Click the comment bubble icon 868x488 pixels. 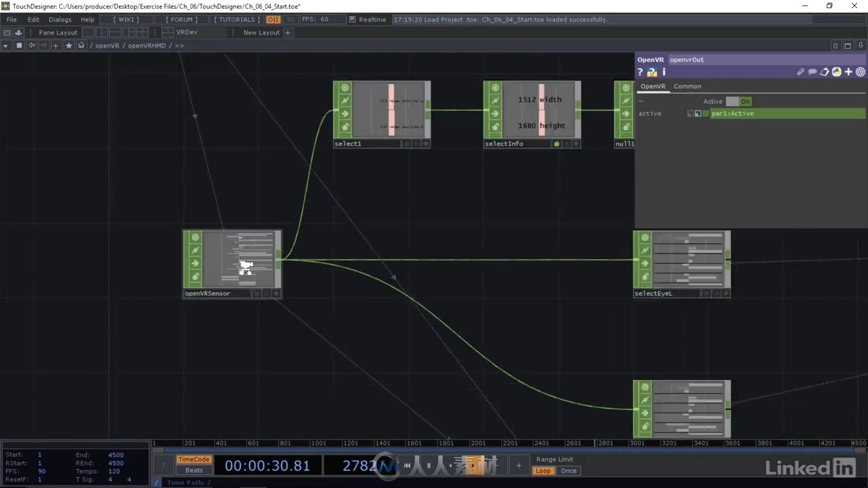click(812, 72)
